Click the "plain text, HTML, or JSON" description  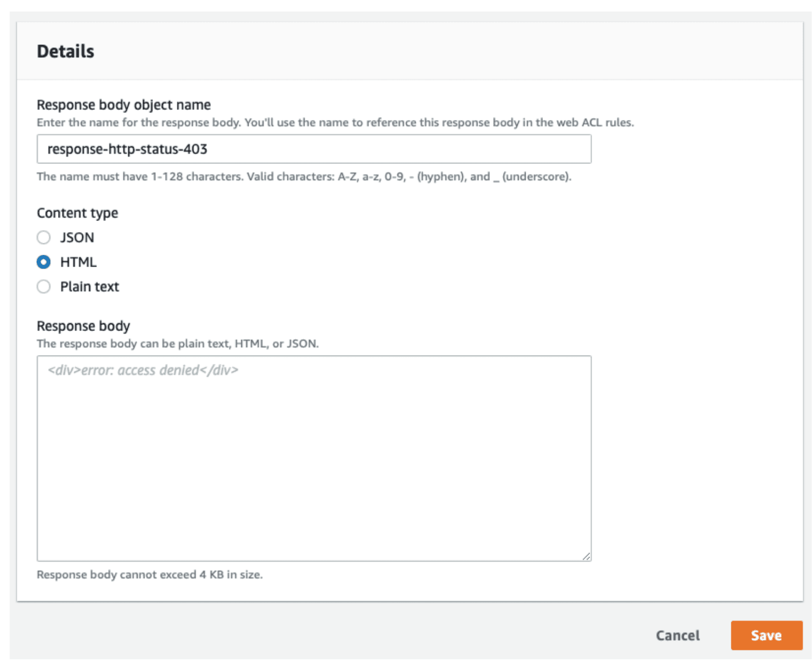coord(177,344)
